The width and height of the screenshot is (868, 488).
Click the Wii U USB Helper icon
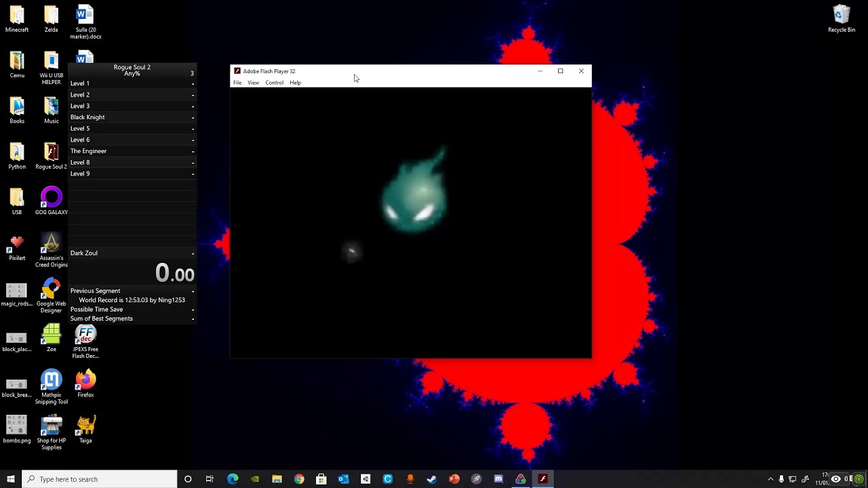click(x=51, y=68)
